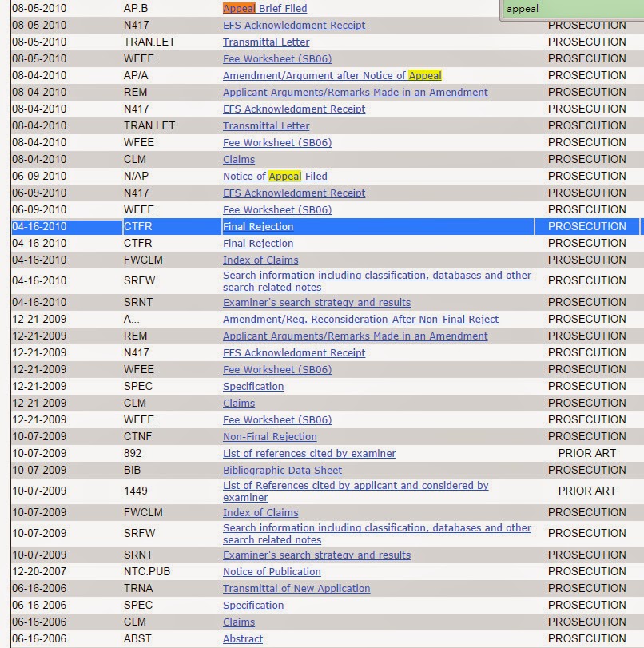The image size is (644, 648).
Task: Open Amendment/Req. Reconsideration-After Non-Final Reject link
Action: (x=360, y=320)
